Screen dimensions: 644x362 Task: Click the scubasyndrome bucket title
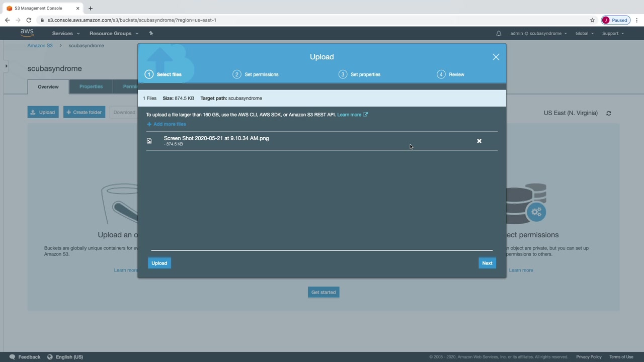(x=54, y=68)
